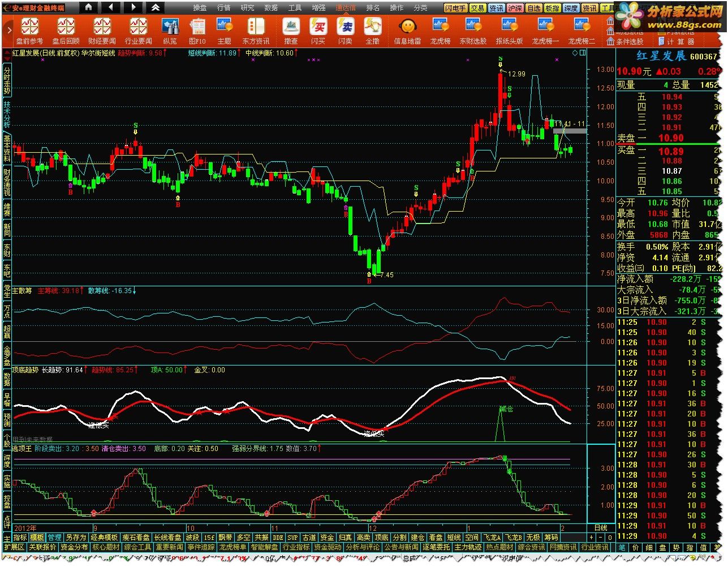The height and width of the screenshot is (567, 728).
Task: Click the double-chevron up icon
Action: coord(156,7)
